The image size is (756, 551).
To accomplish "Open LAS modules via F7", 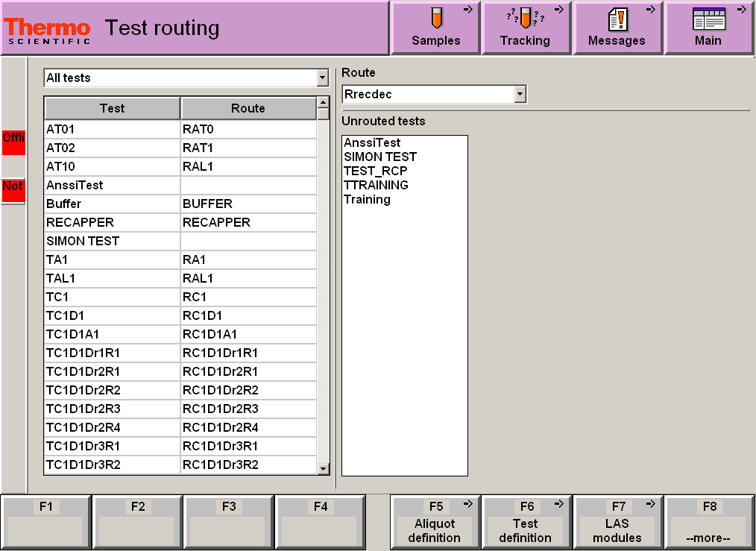I will (618, 521).
